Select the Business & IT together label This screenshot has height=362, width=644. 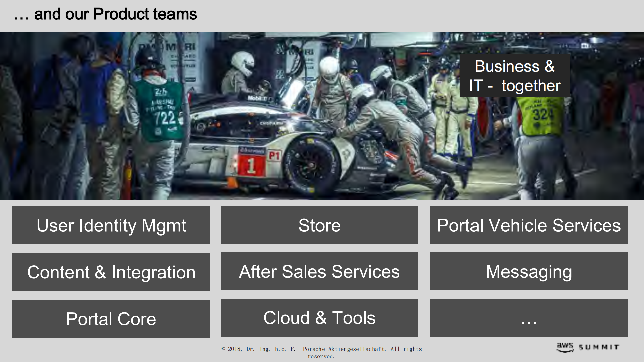[514, 76]
